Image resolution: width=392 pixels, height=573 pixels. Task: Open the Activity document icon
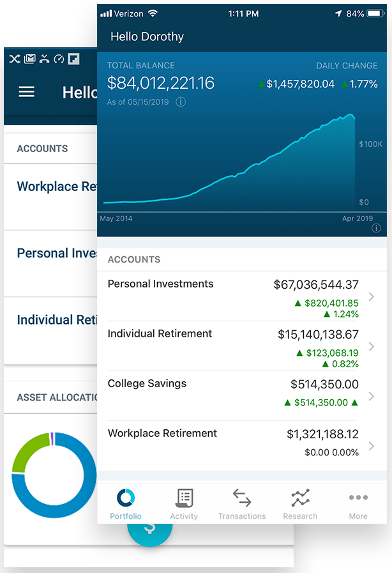(x=184, y=498)
